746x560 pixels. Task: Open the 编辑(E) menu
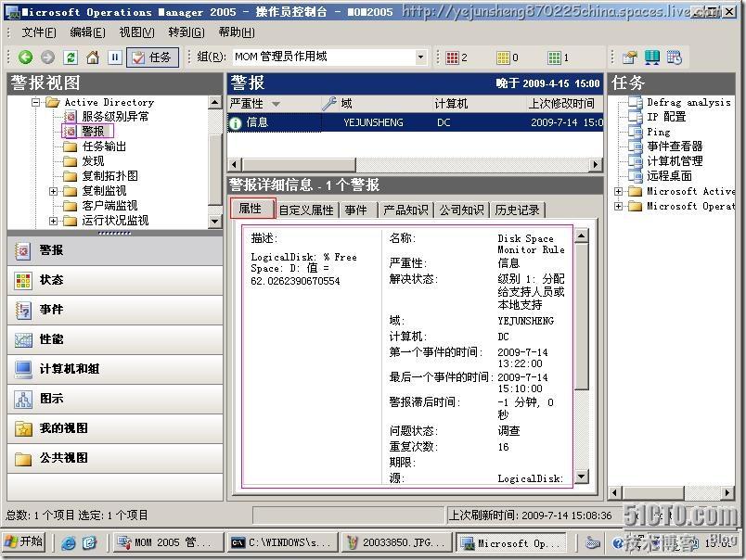[x=87, y=32]
